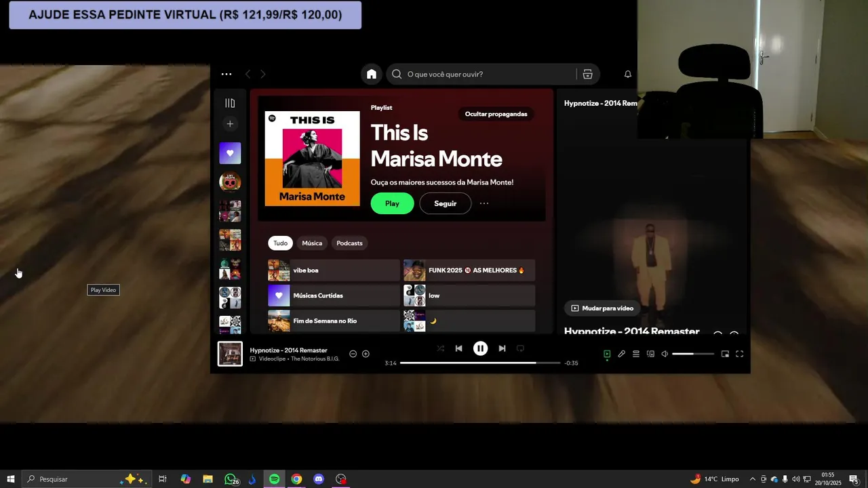Play the This Is Marisa Monte playlist
Screen dimensions: 868x488
pos(392,203)
